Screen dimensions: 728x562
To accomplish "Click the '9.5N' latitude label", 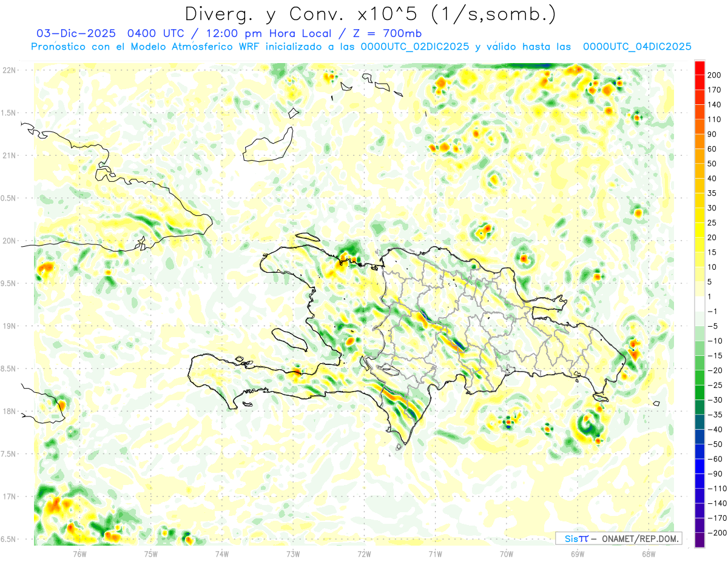I will (x=9, y=283).
